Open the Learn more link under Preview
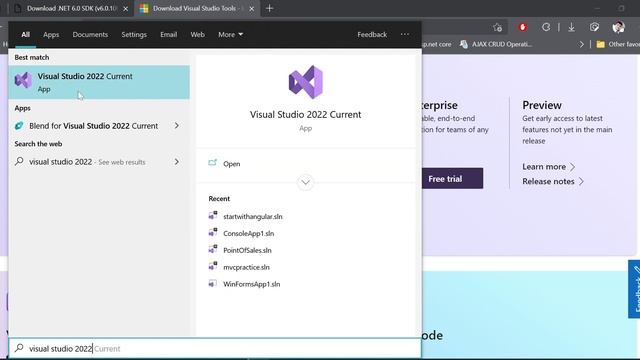This screenshot has height=360, width=640. 549,167
